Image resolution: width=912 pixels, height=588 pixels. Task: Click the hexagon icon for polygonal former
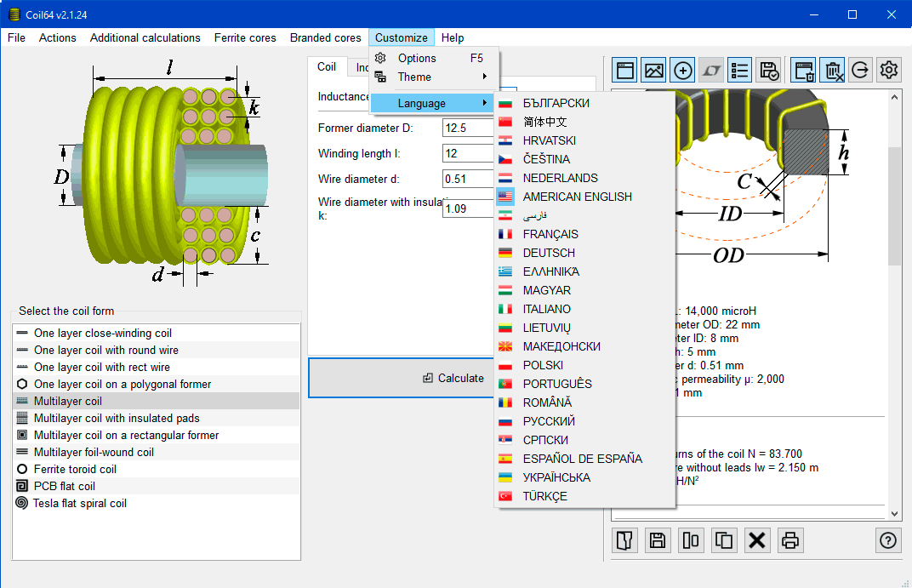click(x=22, y=384)
